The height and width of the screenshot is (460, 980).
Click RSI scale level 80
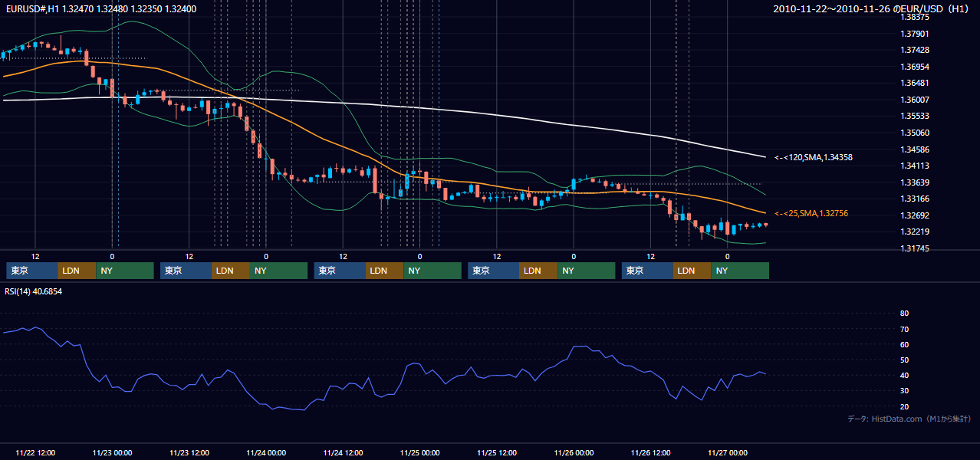pos(904,314)
